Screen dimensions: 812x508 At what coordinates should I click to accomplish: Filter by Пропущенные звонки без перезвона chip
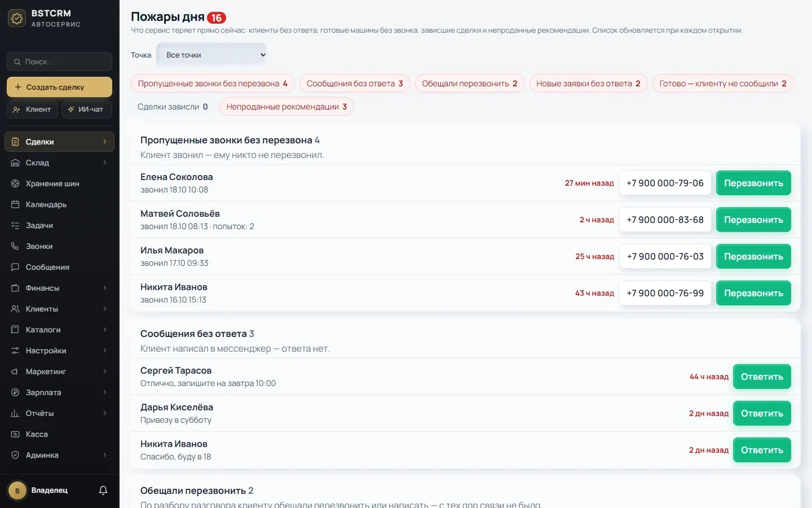coord(213,84)
